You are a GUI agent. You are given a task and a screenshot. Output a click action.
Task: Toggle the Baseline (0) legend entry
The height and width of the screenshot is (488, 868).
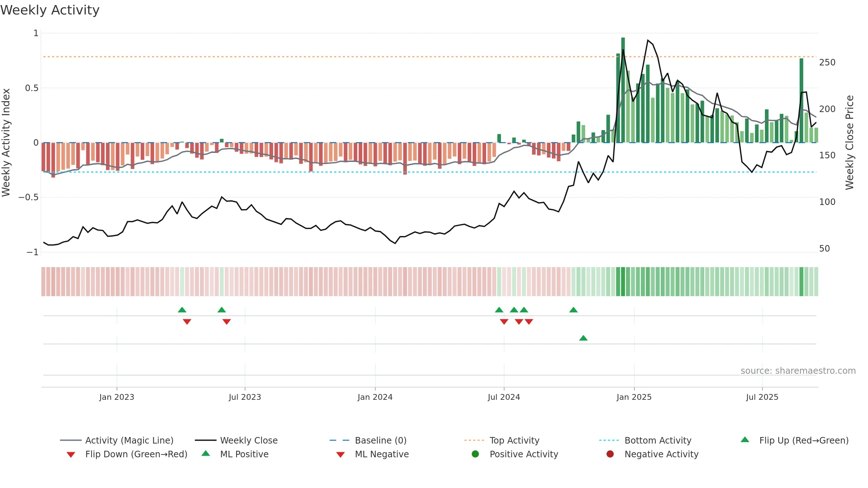[x=368, y=440]
